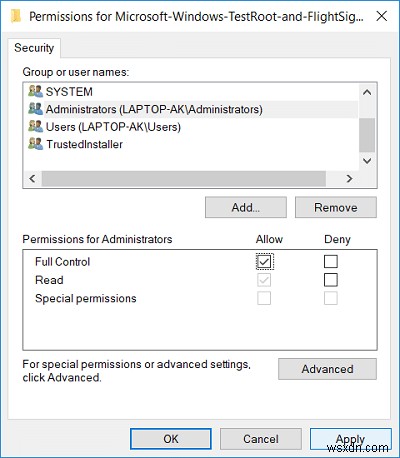
Task: Check Deny for Read permission
Action: pyautogui.click(x=331, y=280)
